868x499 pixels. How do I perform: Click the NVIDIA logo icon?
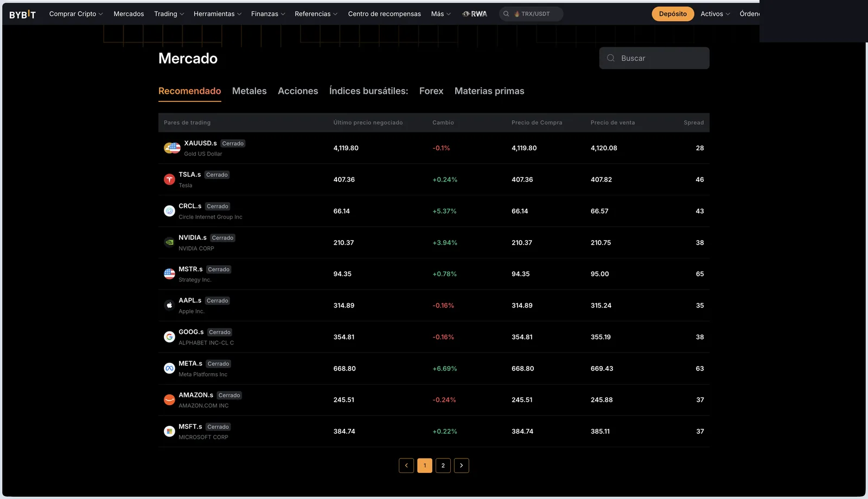coord(169,242)
